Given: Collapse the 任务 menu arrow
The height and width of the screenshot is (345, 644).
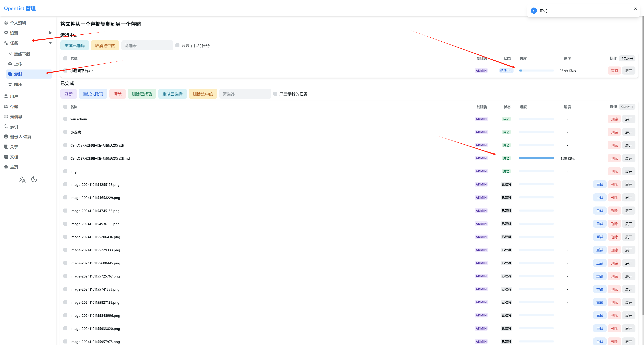Looking at the screenshot, I should (50, 43).
